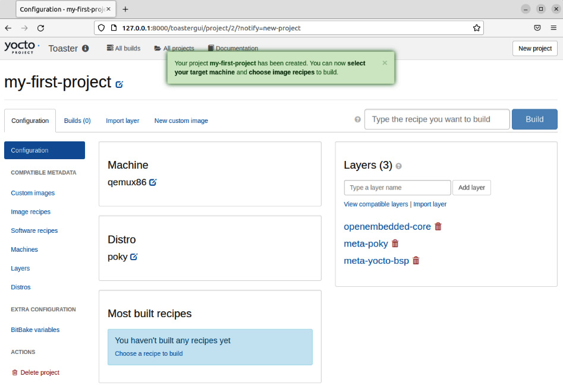This screenshot has width=563, height=392.
Task: Open the meta-poky layer link
Action: (366, 244)
